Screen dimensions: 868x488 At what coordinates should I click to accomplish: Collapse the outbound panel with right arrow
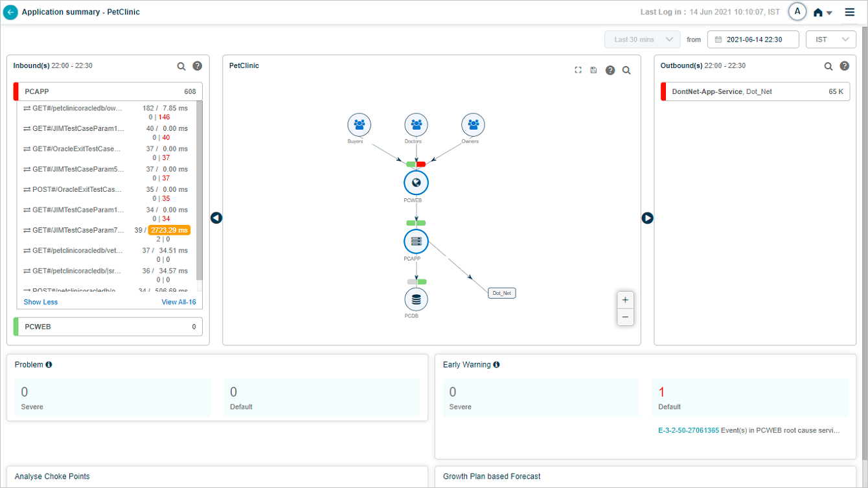pos(647,218)
